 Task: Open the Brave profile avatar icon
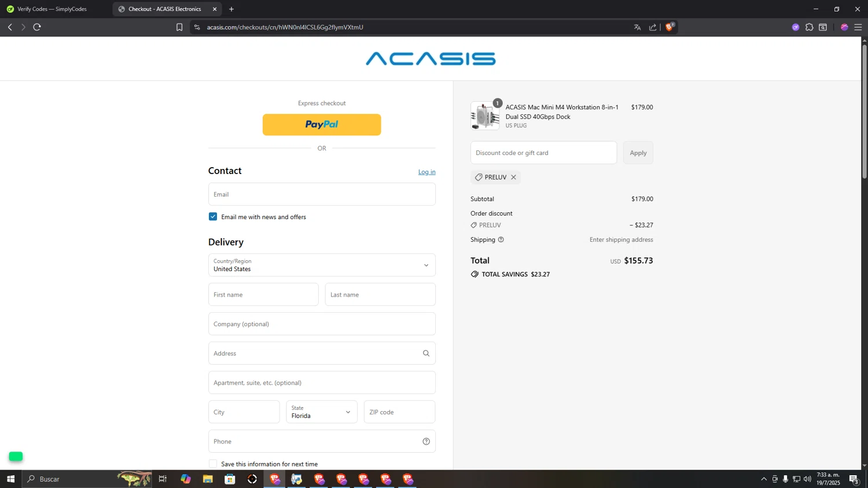coord(844,27)
